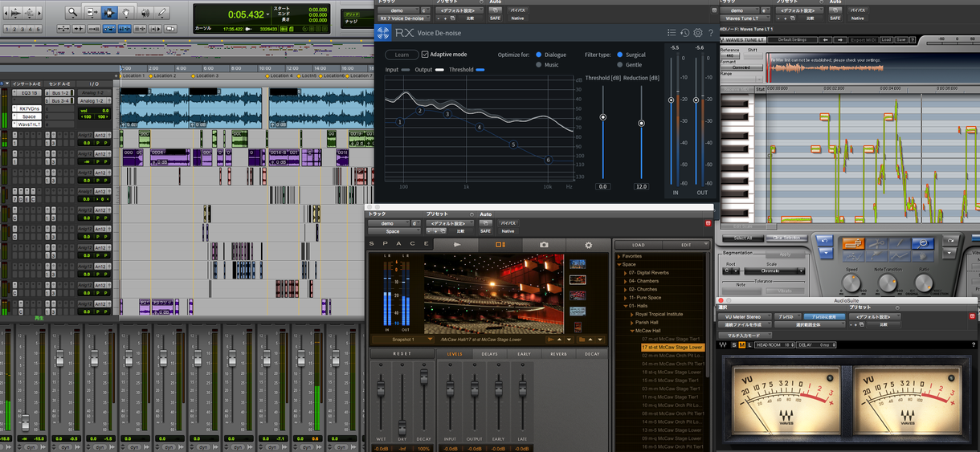This screenshot has width=980, height=452.
Task: Click Waves Tune undo arrow icon
Action: click(823, 241)
